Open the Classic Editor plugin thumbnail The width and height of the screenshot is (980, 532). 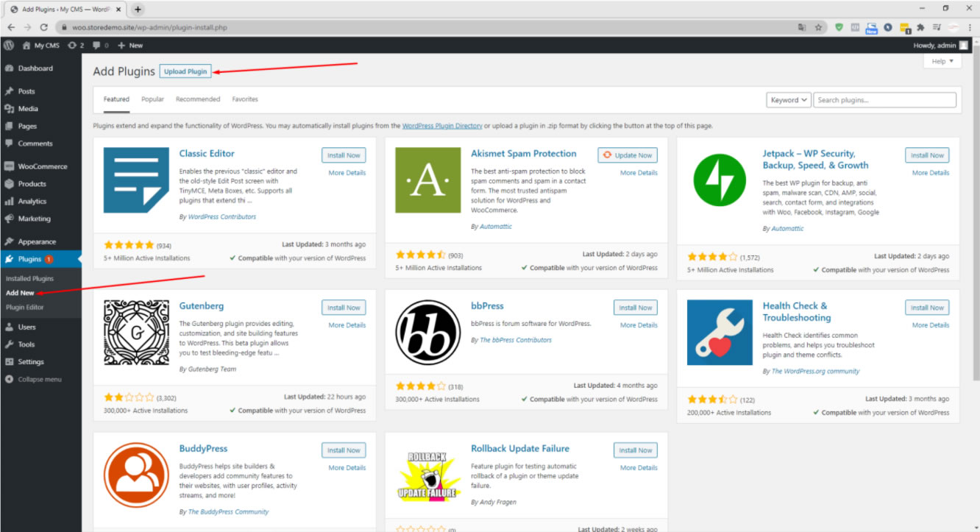click(136, 180)
